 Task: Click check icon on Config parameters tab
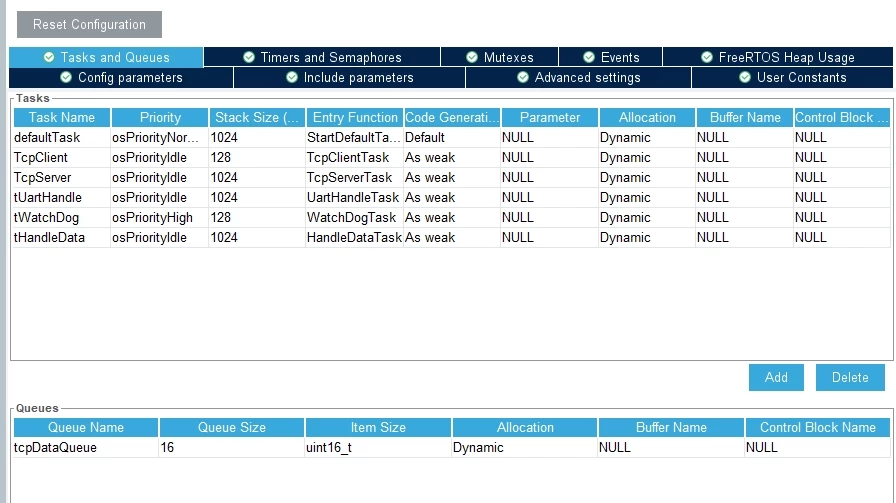(66, 77)
